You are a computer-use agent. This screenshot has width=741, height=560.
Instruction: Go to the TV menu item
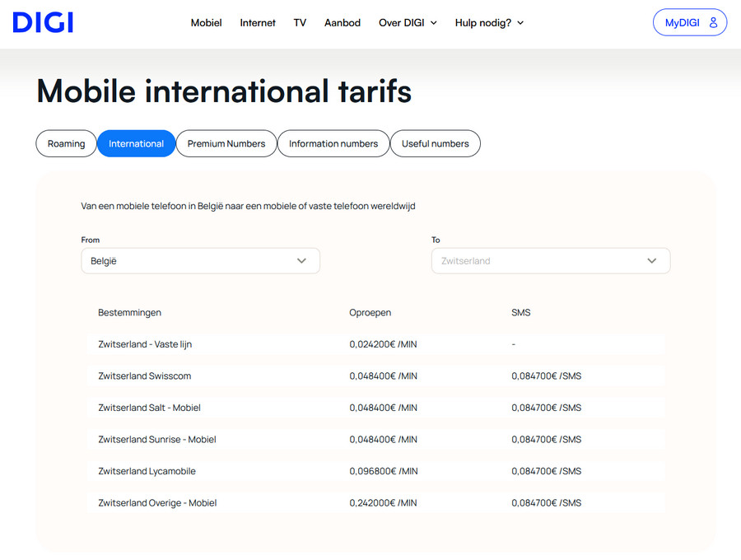(x=300, y=23)
